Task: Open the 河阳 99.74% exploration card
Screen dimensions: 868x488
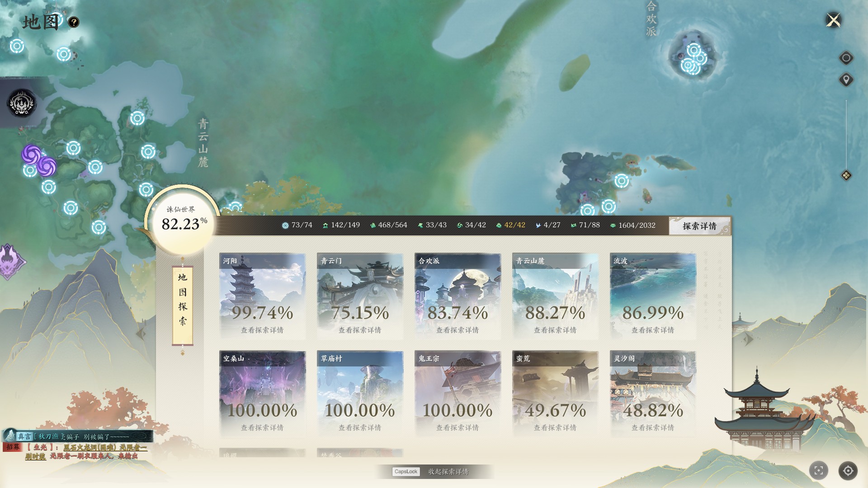Action: 263,296
